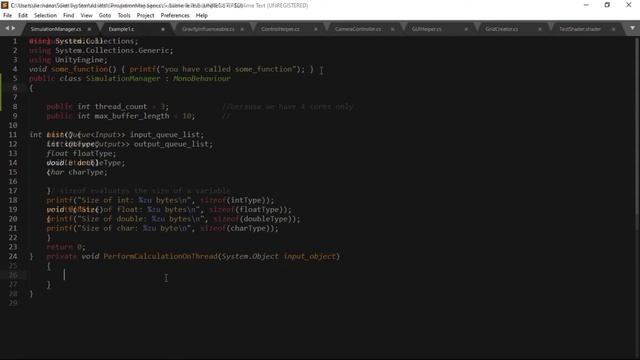The image size is (640, 360).
Task: Open the Project menu
Action: 145,16
